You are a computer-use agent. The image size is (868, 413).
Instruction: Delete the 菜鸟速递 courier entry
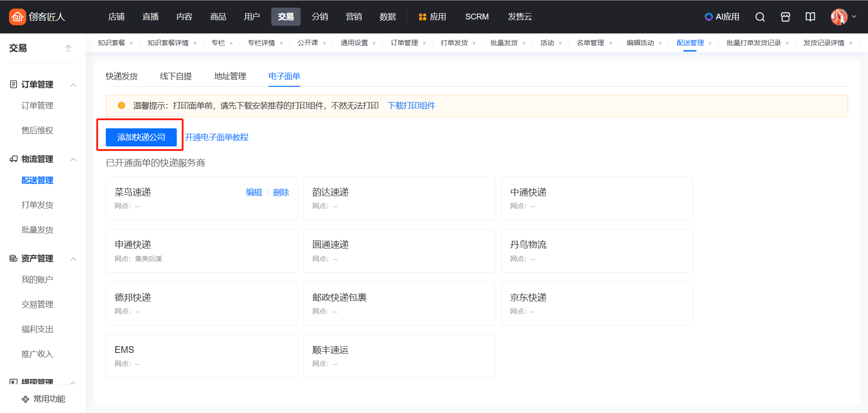281,192
